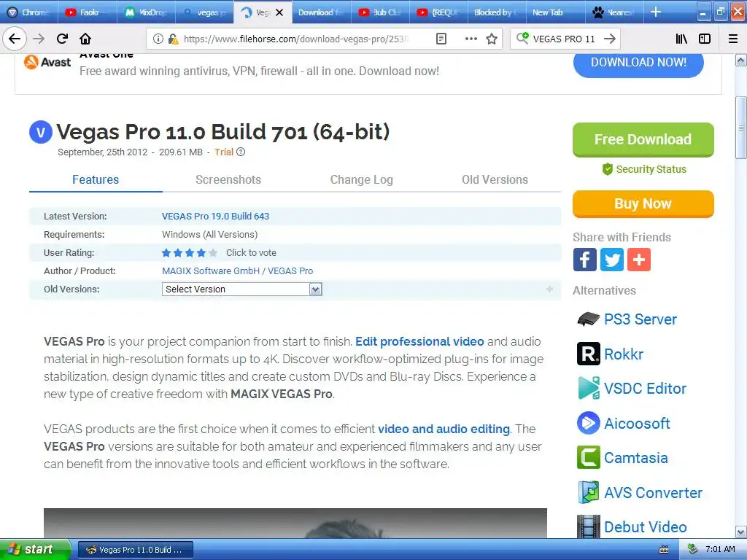Switch to the MixDrop browser tab

146,12
